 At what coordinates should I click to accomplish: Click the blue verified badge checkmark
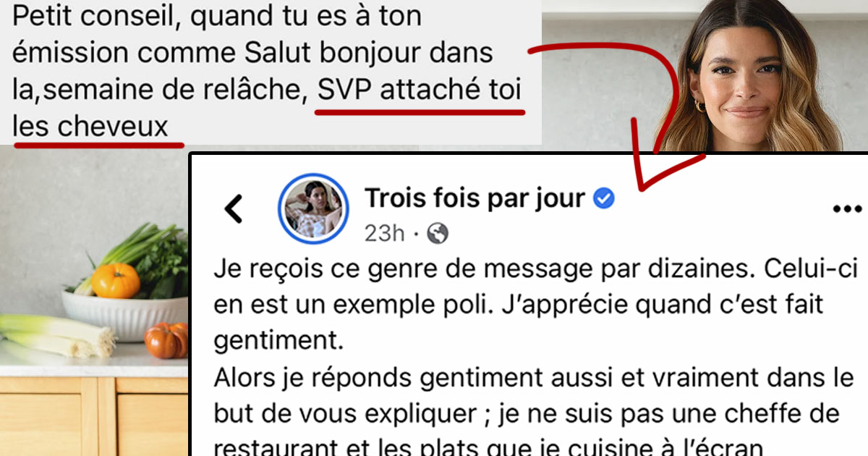click(604, 198)
